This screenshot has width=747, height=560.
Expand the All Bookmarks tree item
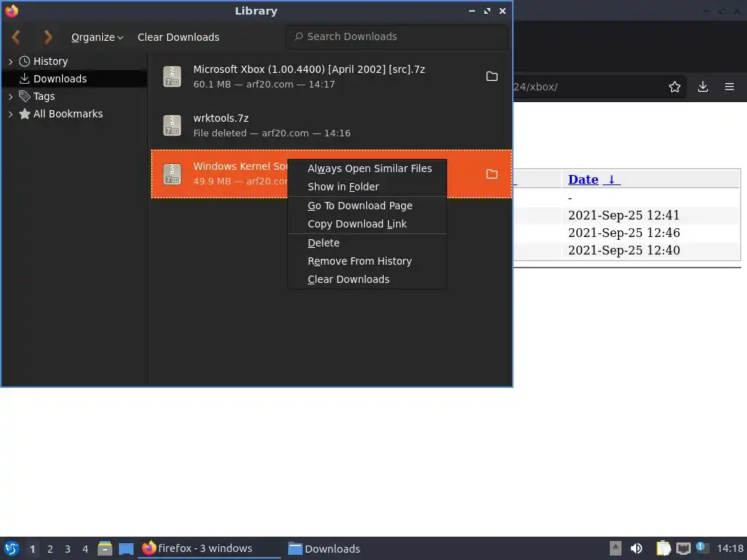coord(10,114)
